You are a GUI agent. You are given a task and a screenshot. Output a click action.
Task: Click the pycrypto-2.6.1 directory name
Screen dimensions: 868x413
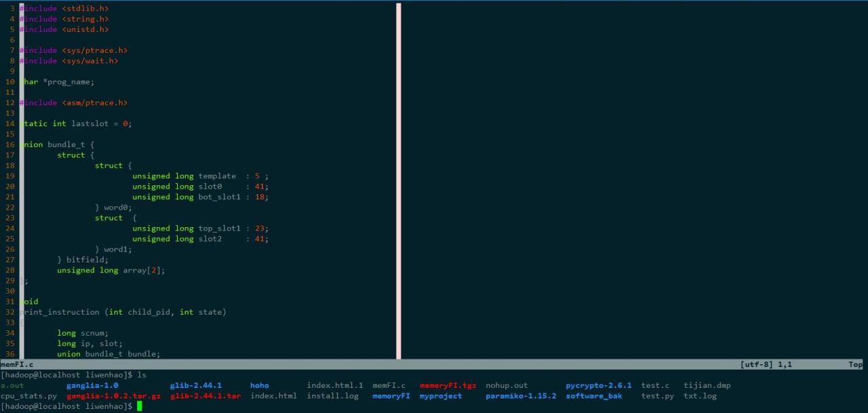click(599, 385)
